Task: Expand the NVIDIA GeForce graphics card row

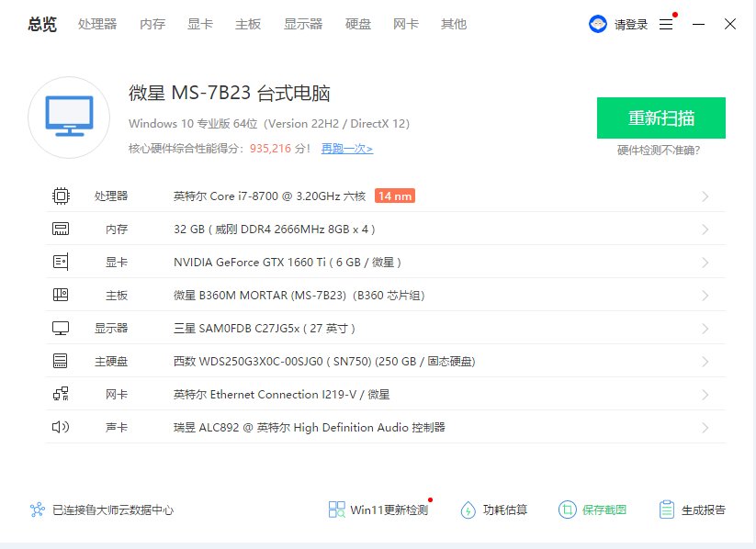Action: (x=705, y=263)
